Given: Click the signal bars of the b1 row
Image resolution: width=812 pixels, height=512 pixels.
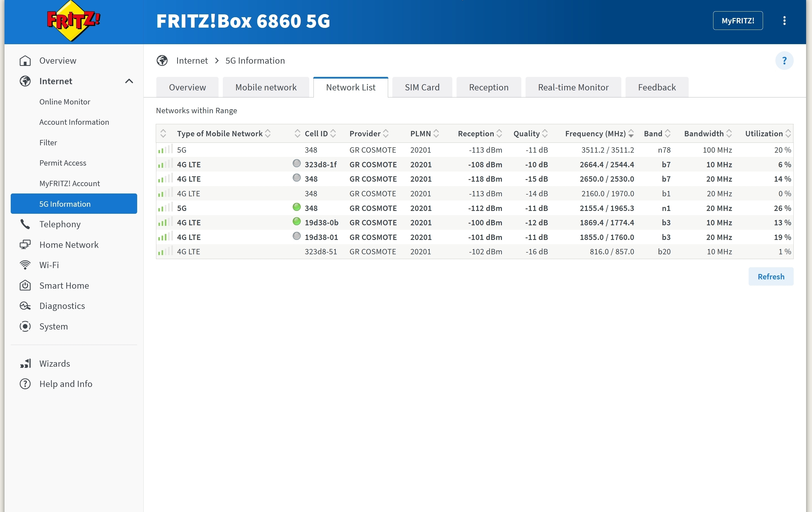Looking at the screenshot, I should [165, 193].
